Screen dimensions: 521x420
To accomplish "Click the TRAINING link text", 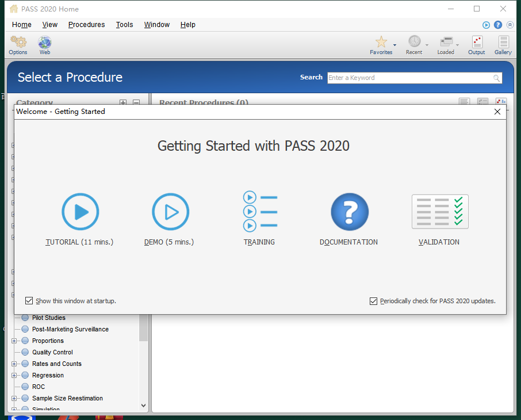I will (259, 242).
